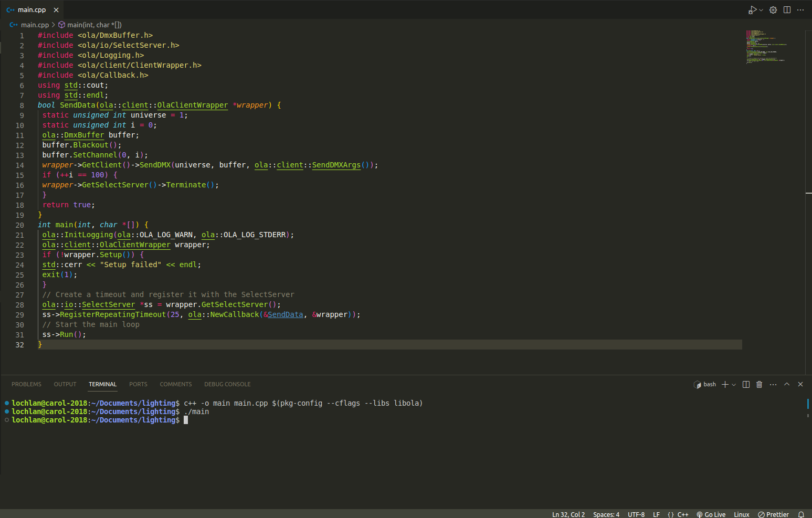Split the terminal using the split icon
The height and width of the screenshot is (518, 812).
click(746, 384)
